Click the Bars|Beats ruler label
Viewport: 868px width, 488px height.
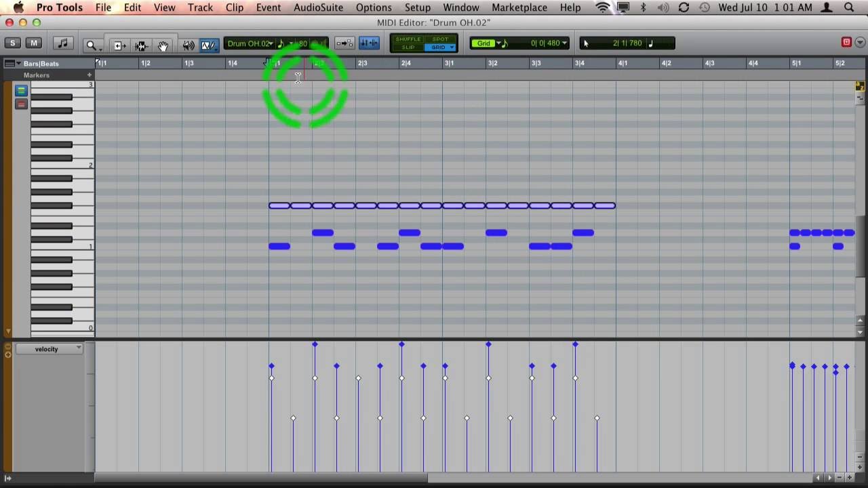[41, 64]
